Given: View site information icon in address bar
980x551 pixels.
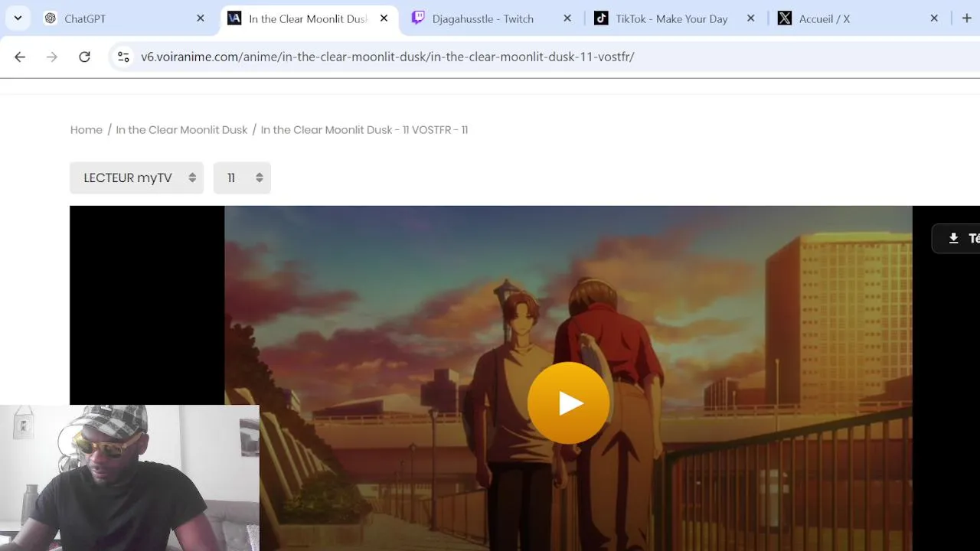Looking at the screenshot, I should (x=123, y=57).
